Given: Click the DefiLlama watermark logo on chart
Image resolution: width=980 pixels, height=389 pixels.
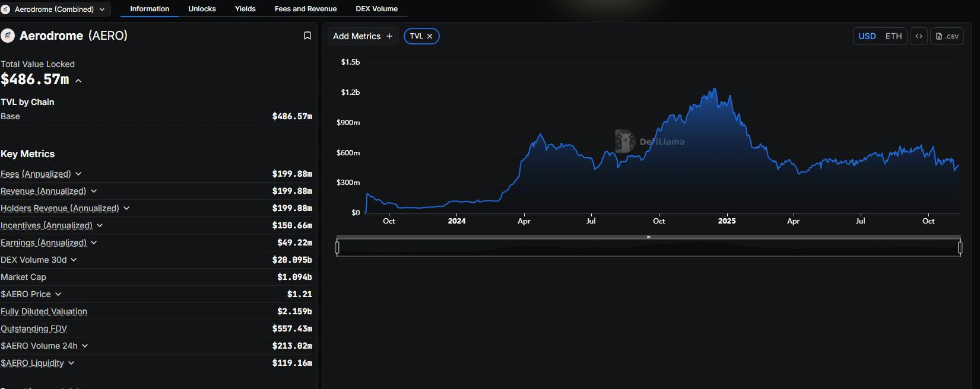Looking at the screenshot, I should tap(625, 141).
